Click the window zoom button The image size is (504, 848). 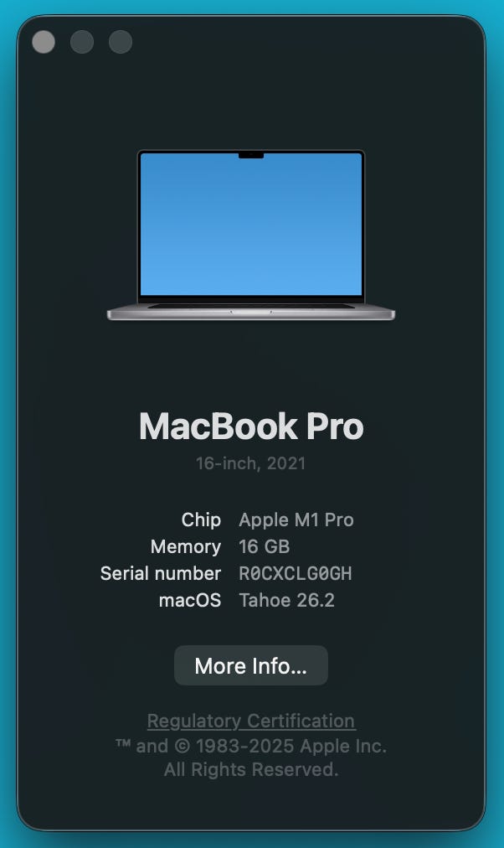121,42
